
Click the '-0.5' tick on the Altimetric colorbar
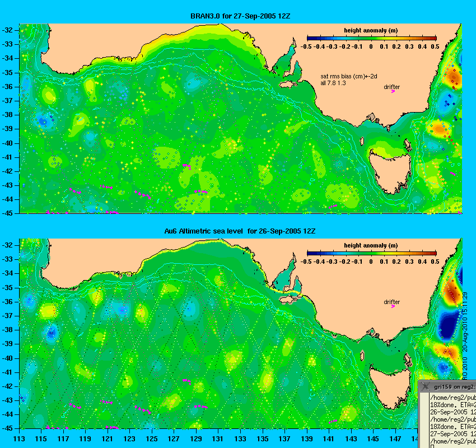[306, 262]
